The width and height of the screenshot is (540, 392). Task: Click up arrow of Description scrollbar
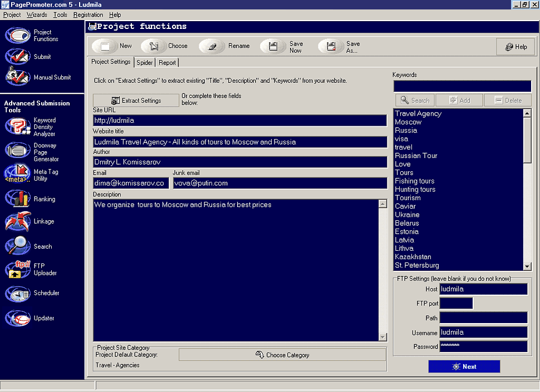point(382,204)
